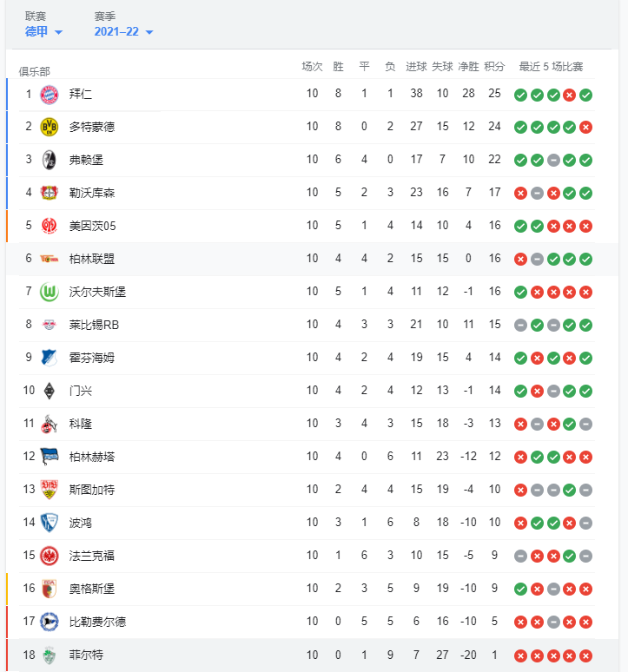Screen dimensions: 628x672
Task: Open the 柏林联盟 team row
Action: point(312,259)
